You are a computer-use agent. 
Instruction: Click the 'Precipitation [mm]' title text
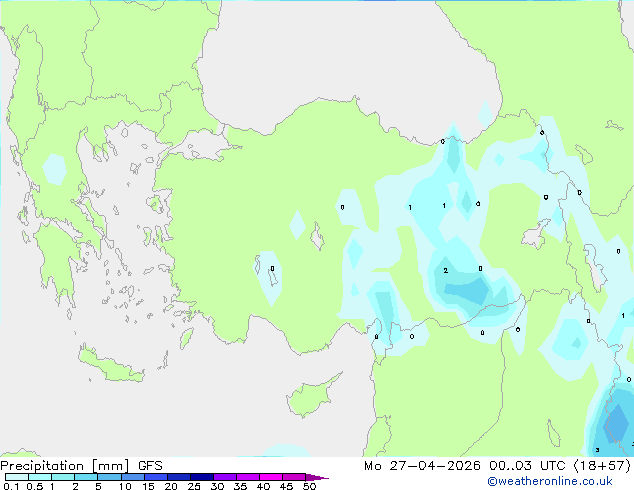pyautogui.click(x=65, y=466)
